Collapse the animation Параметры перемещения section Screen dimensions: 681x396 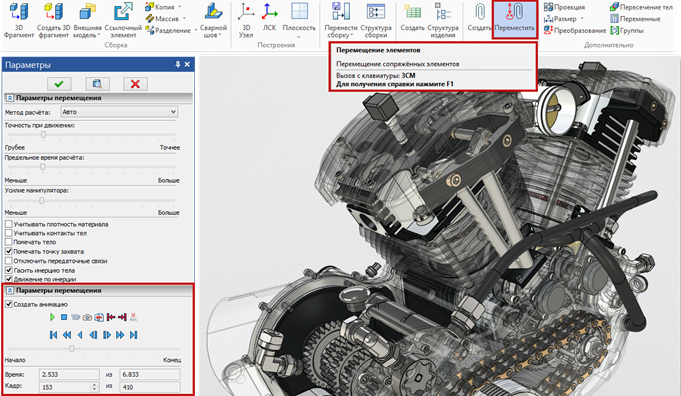pyautogui.click(x=10, y=290)
